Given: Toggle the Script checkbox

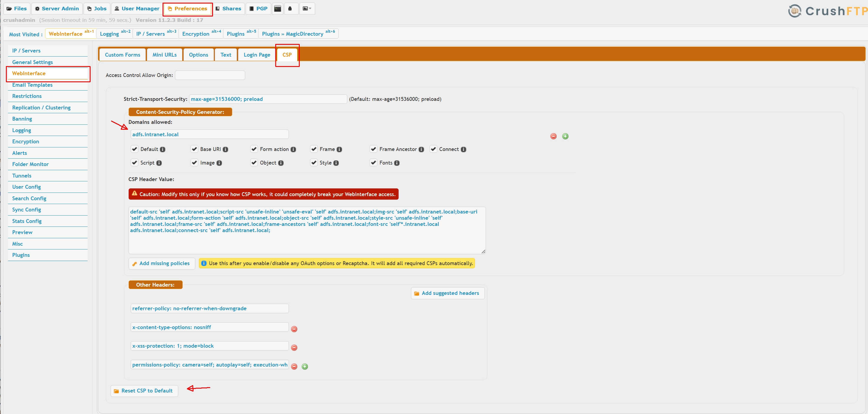Looking at the screenshot, I should [135, 163].
